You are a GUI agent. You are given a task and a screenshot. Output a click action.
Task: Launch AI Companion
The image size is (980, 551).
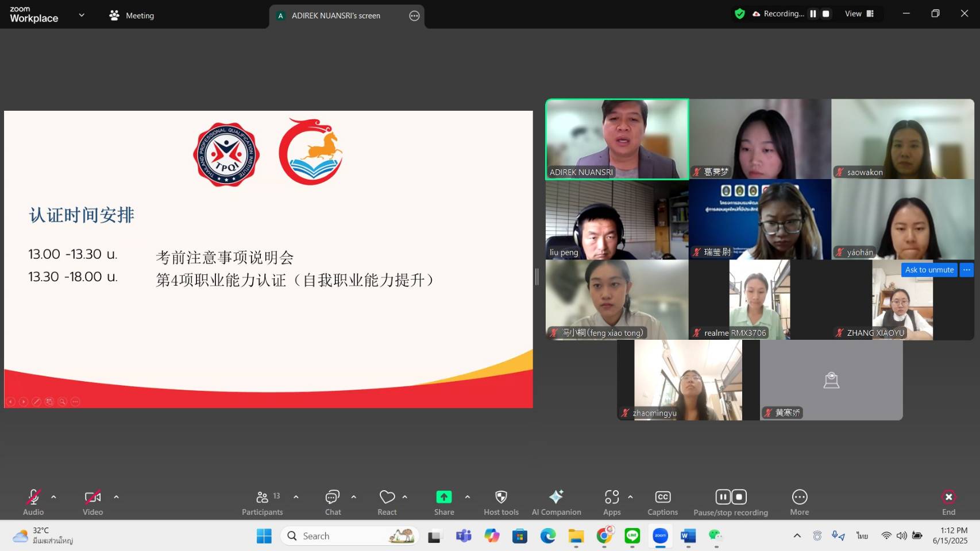tap(556, 502)
